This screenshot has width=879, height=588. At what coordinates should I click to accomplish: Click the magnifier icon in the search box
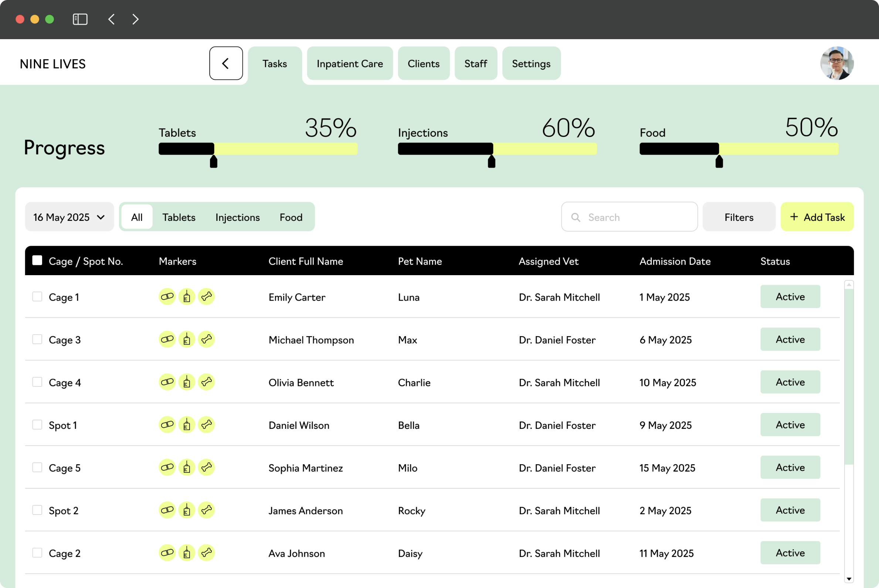pyautogui.click(x=576, y=217)
